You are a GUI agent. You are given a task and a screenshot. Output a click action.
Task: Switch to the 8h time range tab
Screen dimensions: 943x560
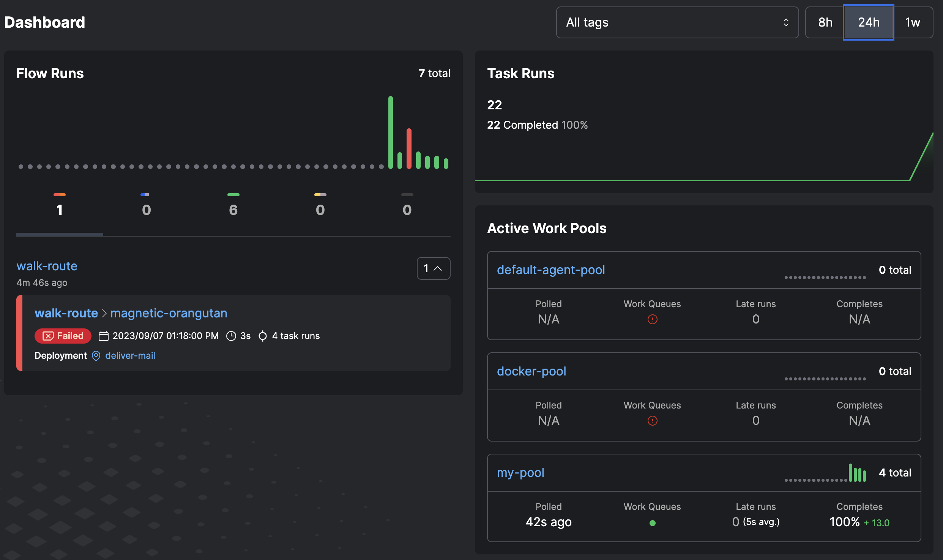[825, 22]
